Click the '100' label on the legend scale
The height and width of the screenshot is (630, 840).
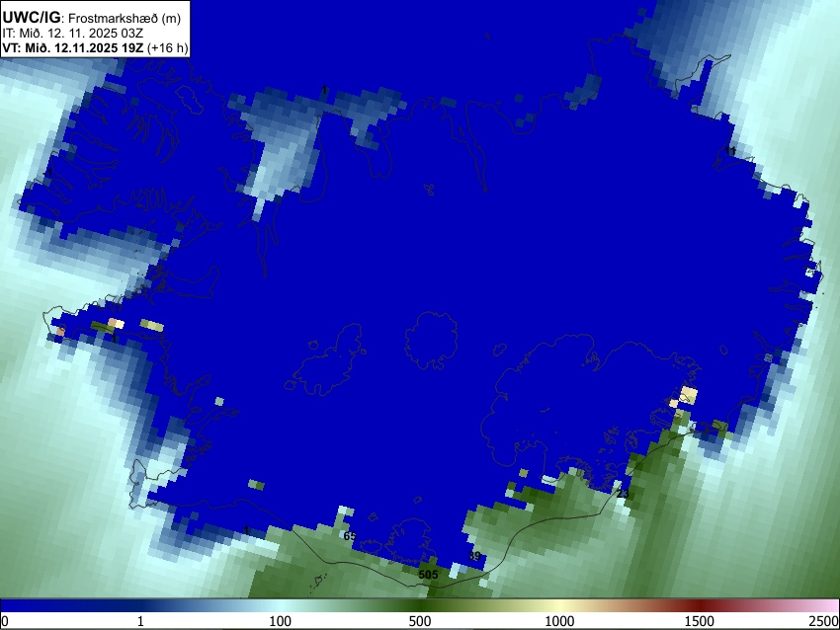point(280,621)
